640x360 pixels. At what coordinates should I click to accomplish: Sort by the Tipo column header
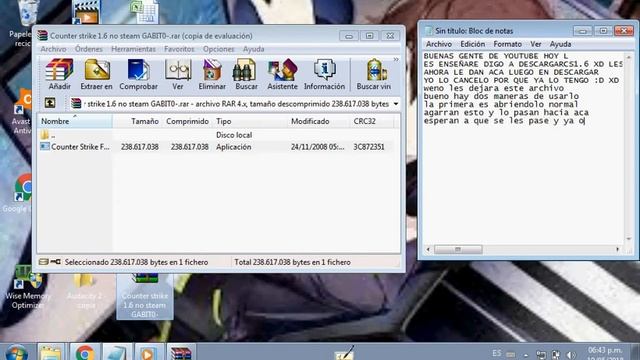[250, 121]
